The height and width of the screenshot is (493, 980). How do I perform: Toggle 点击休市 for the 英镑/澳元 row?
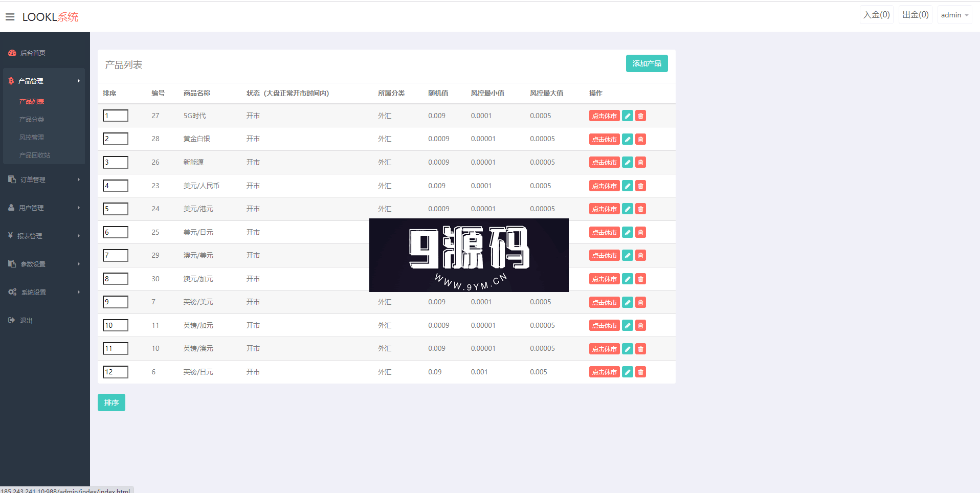[604, 349]
